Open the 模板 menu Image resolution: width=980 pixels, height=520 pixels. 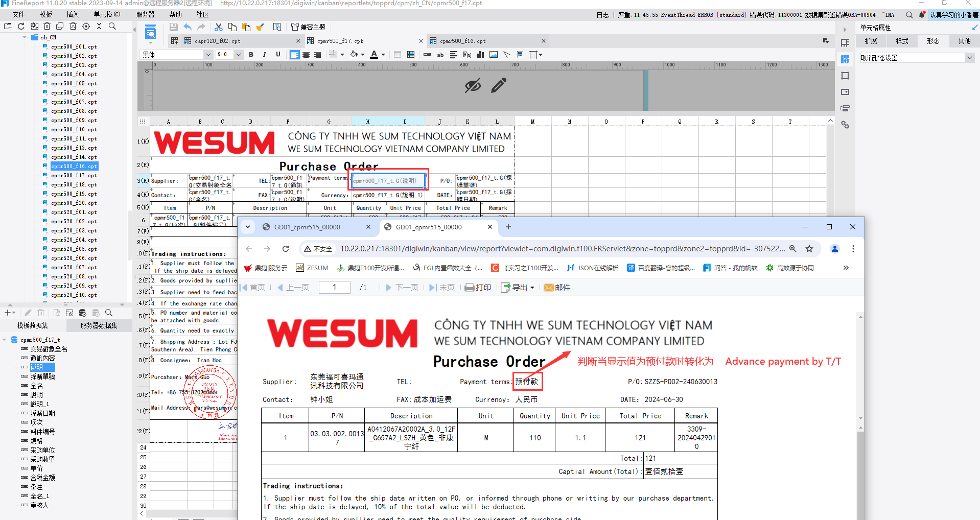coord(46,14)
